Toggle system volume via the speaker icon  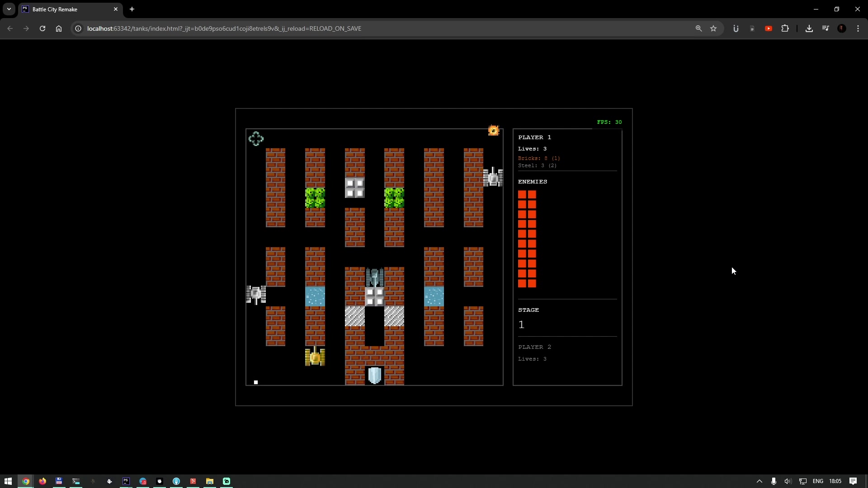[788, 481]
